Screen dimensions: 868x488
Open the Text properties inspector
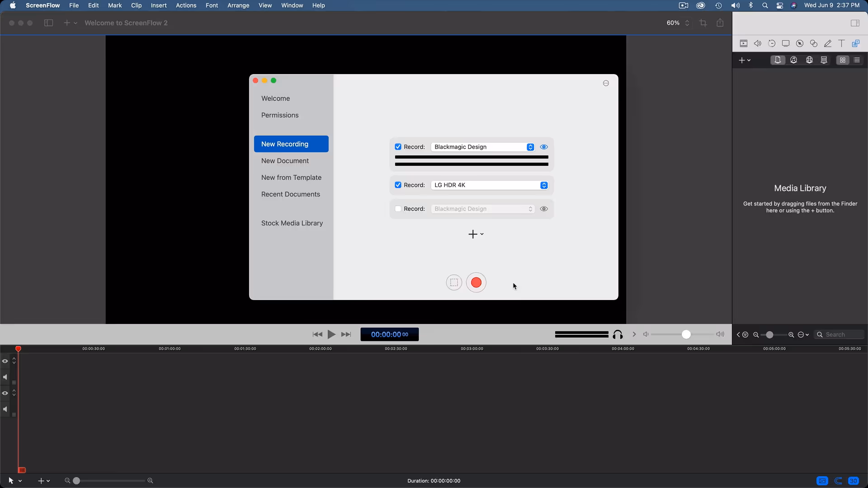pyautogui.click(x=841, y=43)
